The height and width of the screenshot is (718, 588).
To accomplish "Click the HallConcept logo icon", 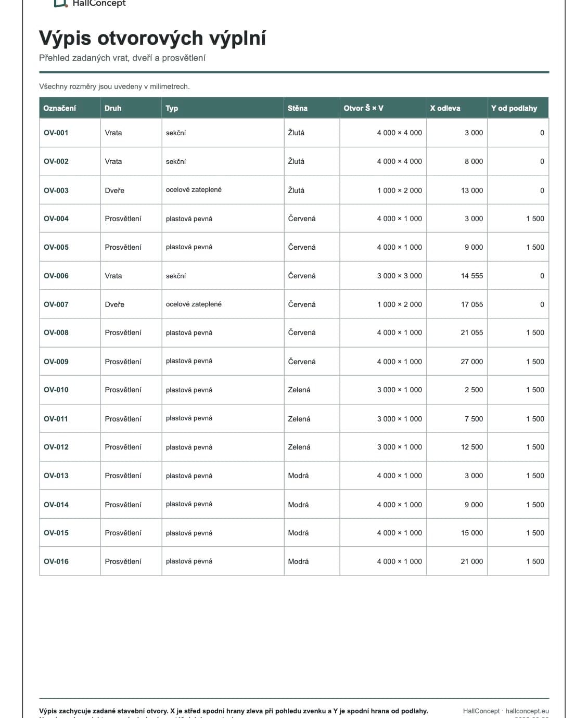I will point(61,3).
